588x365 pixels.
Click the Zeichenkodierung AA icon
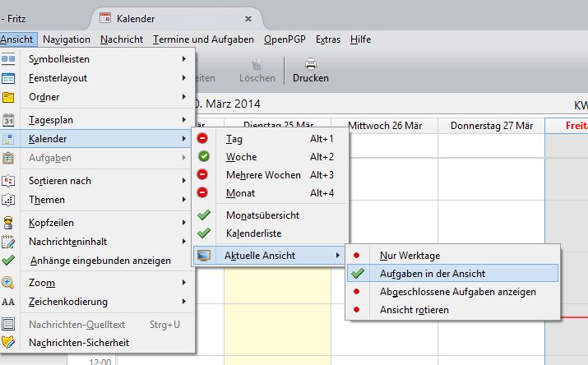[x=8, y=302]
